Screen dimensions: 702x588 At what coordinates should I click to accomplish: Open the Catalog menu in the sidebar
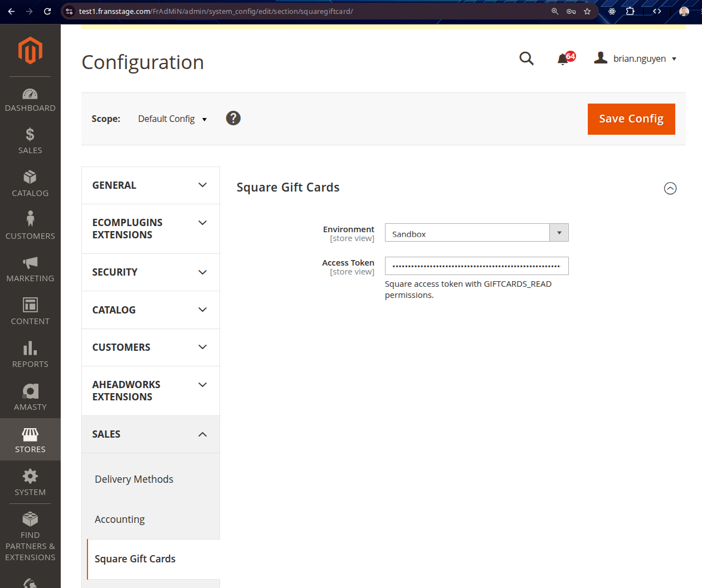[x=30, y=184]
